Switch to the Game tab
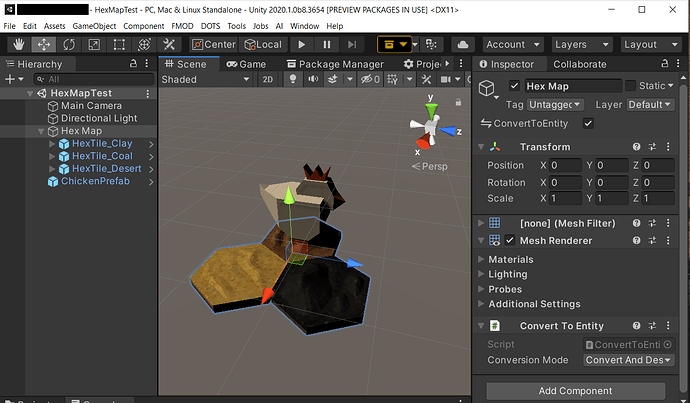The width and height of the screenshot is (690, 403). pyautogui.click(x=246, y=64)
